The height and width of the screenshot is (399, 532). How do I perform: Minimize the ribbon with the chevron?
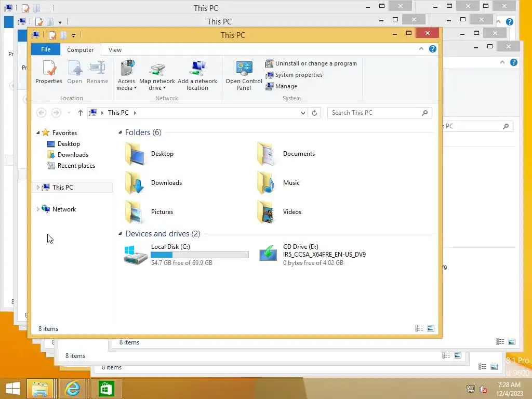[x=421, y=49]
